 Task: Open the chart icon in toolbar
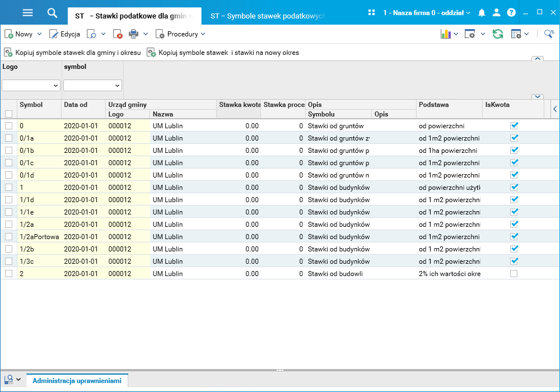(x=446, y=34)
